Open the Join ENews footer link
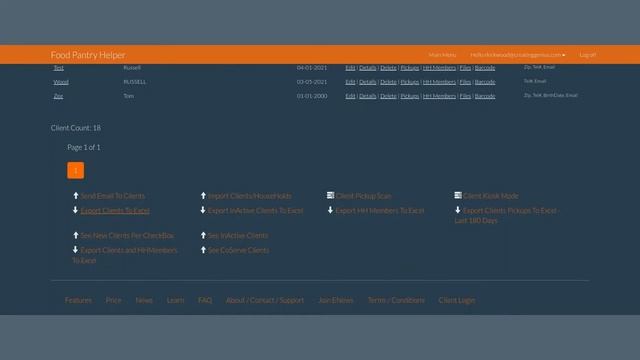 pyautogui.click(x=336, y=300)
